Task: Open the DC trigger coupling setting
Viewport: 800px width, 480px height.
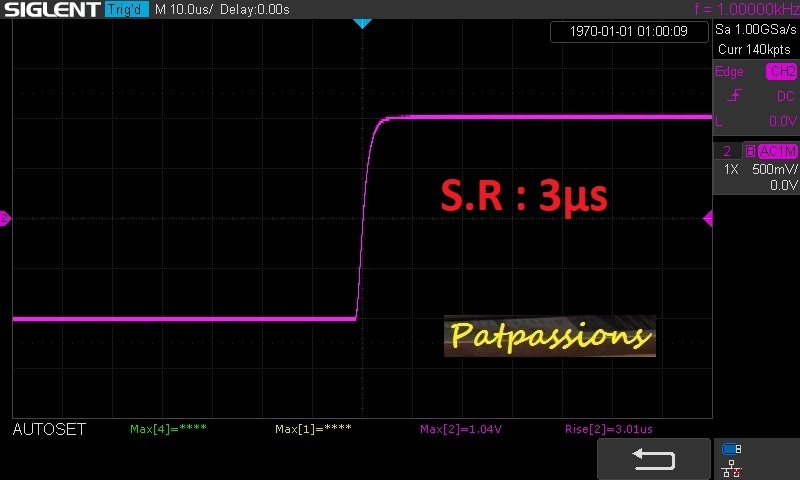Action: [785, 96]
